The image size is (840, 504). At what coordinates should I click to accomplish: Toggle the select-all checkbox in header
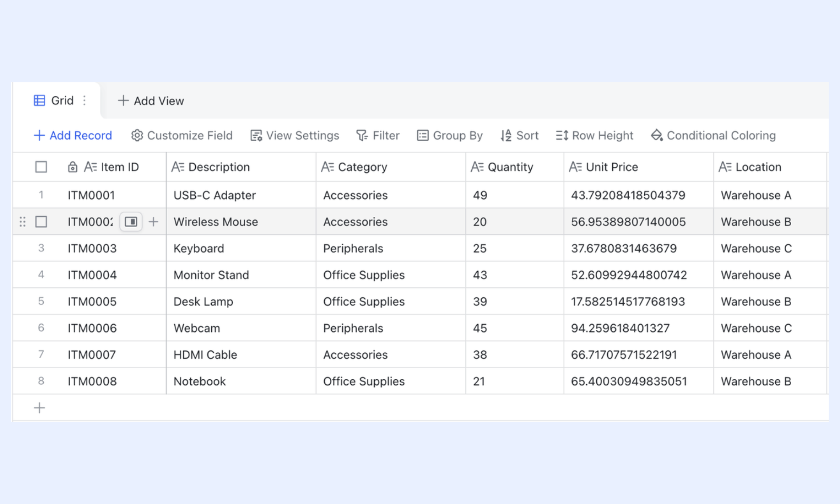pyautogui.click(x=41, y=167)
